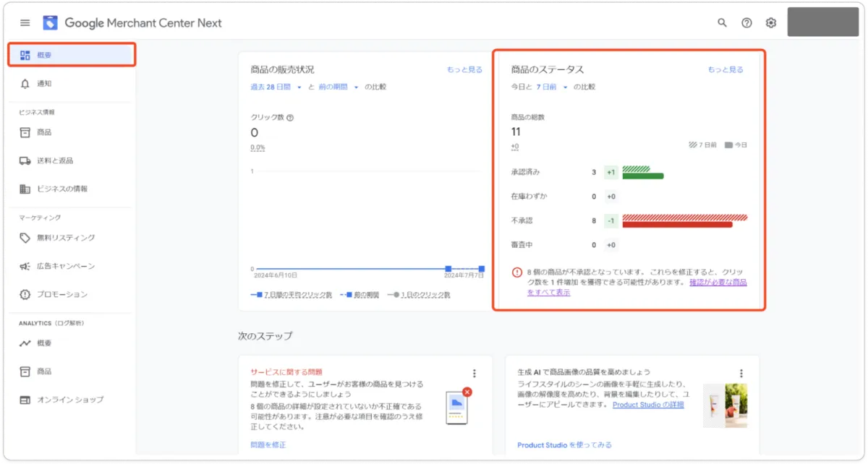Click the 概要 dashboard icon in sidebar
This screenshot has height=464, width=868.
[x=25, y=55]
